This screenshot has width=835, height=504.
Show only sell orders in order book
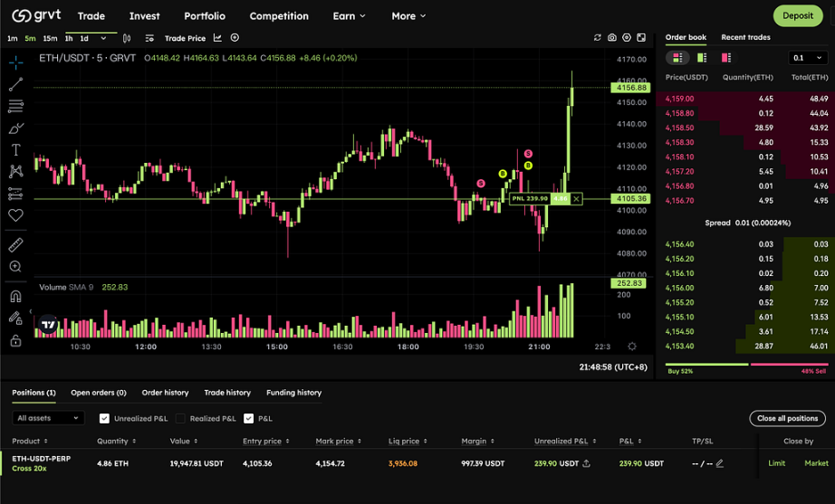(x=726, y=58)
